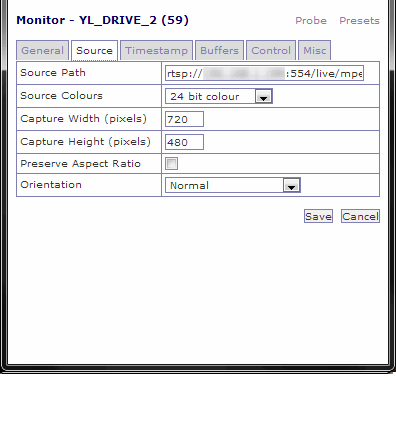Select the Source tab
Viewport: 396px width, 428px height.
tap(94, 50)
